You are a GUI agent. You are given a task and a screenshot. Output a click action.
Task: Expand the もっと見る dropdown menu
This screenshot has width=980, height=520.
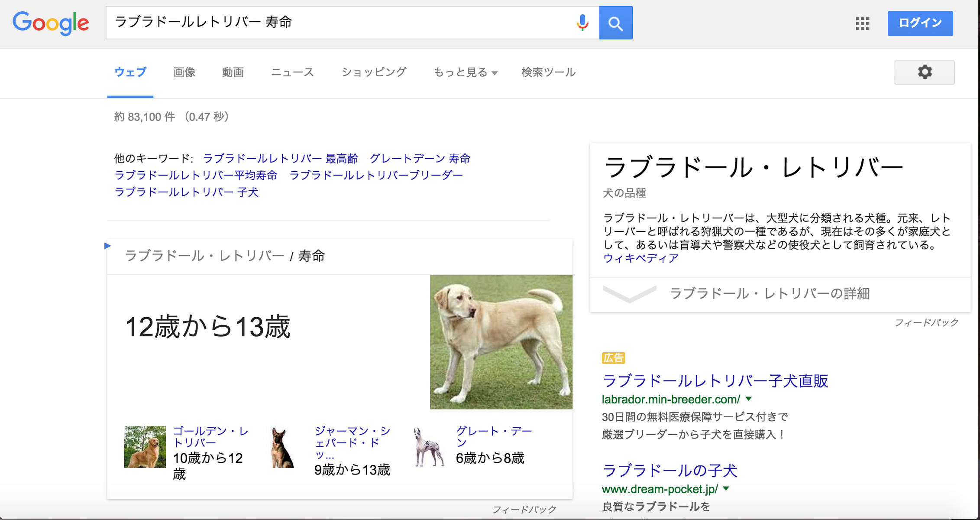point(465,72)
